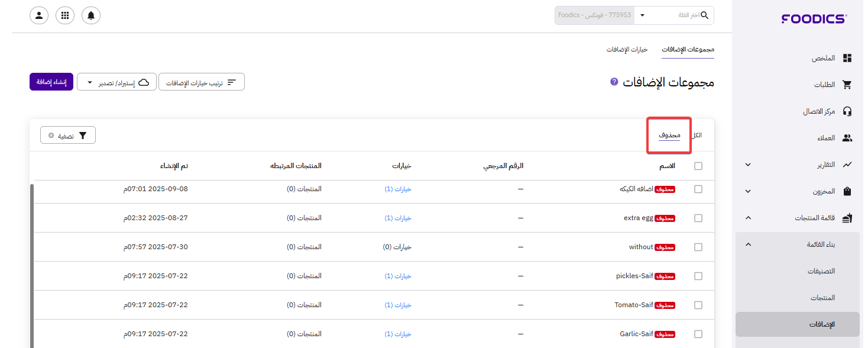Switch to the Modifier Options tab
The height and width of the screenshot is (348, 868).
pyautogui.click(x=627, y=49)
